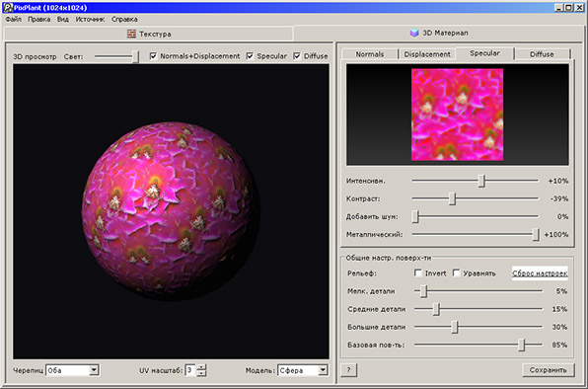Open the Источник menu
Screen dimensions: 588x389
pyautogui.click(x=90, y=19)
